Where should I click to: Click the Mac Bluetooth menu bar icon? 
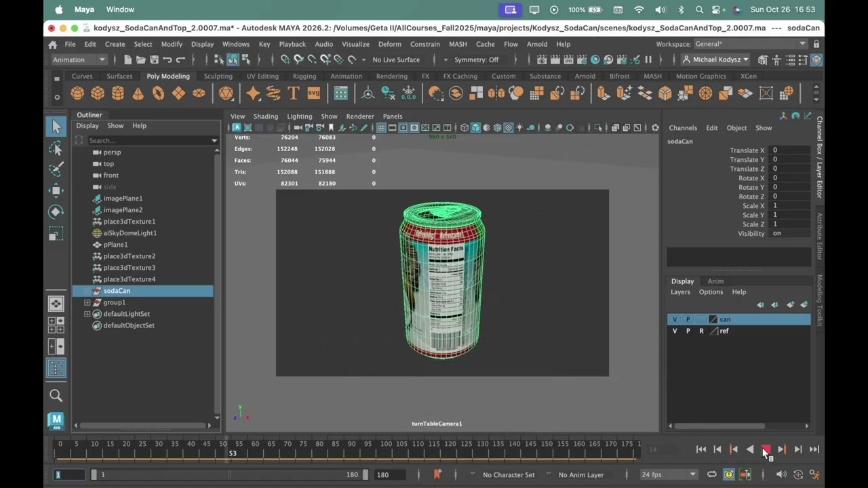coord(681,9)
